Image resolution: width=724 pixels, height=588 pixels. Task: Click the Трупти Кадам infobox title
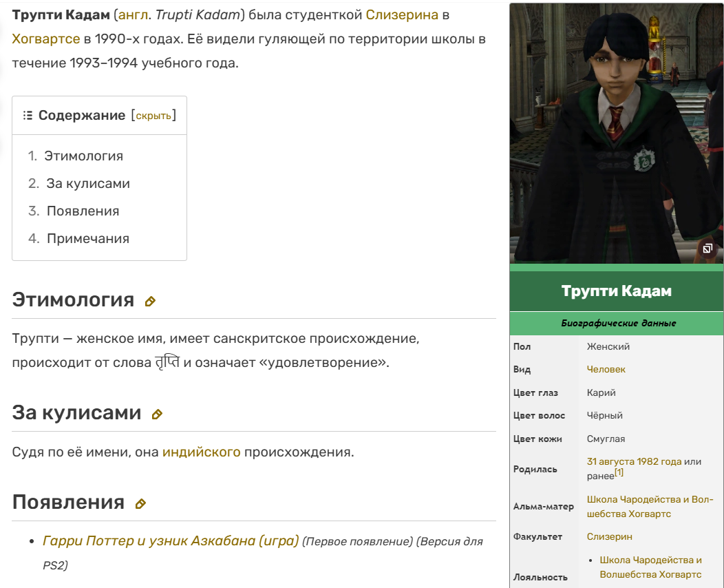(x=617, y=291)
